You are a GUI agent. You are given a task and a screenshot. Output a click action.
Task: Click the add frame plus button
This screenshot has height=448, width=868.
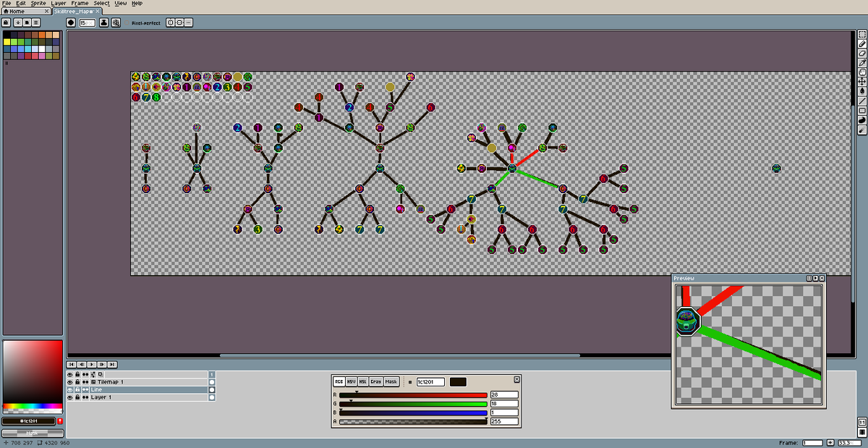pyautogui.click(x=830, y=442)
